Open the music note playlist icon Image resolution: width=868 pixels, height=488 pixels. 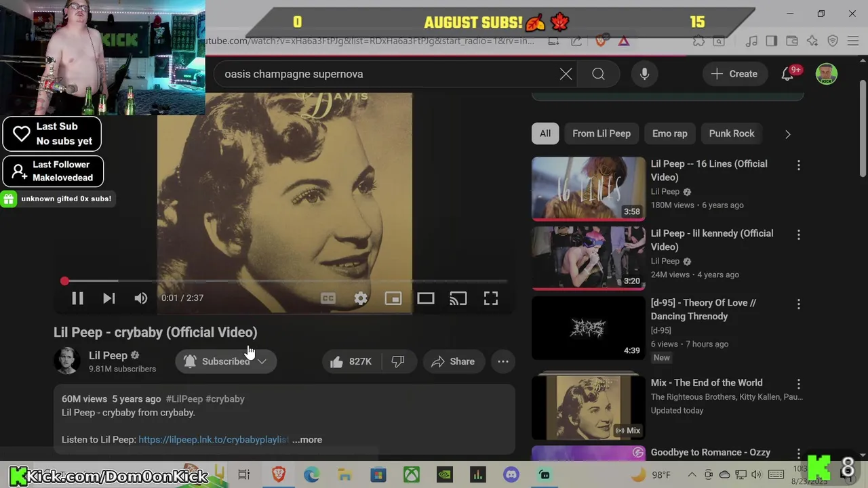tap(751, 41)
